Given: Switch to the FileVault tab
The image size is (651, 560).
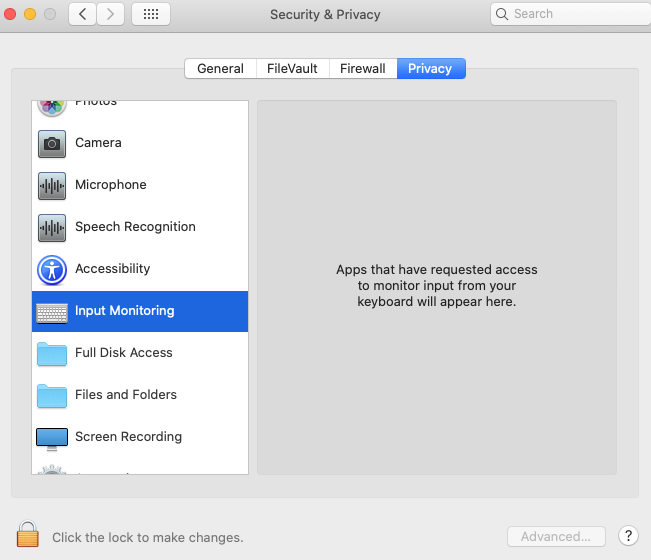Looking at the screenshot, I should (x=292, y=68).
